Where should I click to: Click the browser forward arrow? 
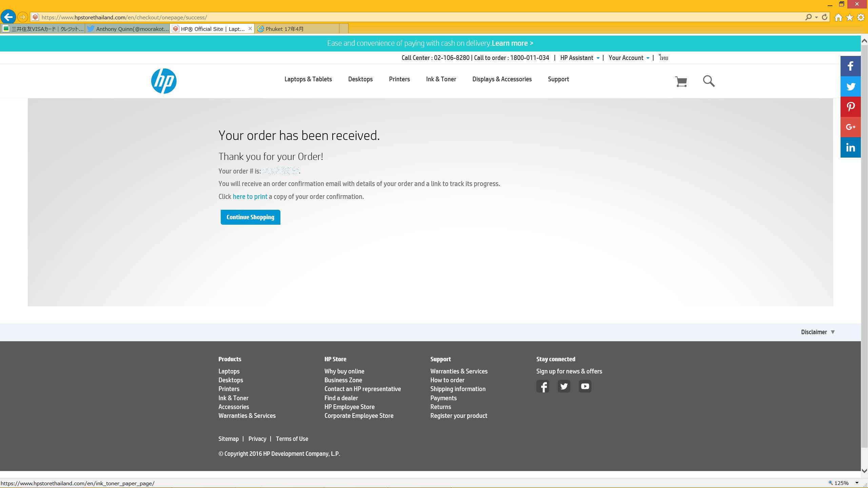[22, 17]
